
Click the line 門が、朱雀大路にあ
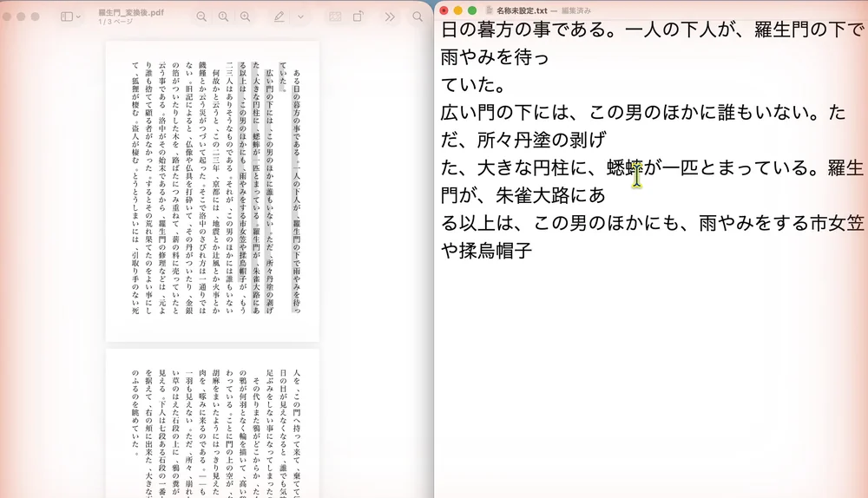(x=523, y=195)
